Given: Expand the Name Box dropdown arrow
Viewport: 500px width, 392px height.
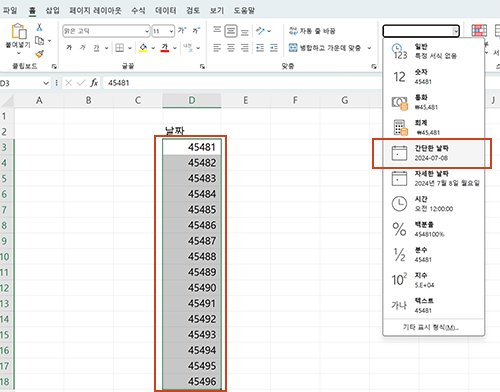Looking at the screenshot, I should 46,83.
